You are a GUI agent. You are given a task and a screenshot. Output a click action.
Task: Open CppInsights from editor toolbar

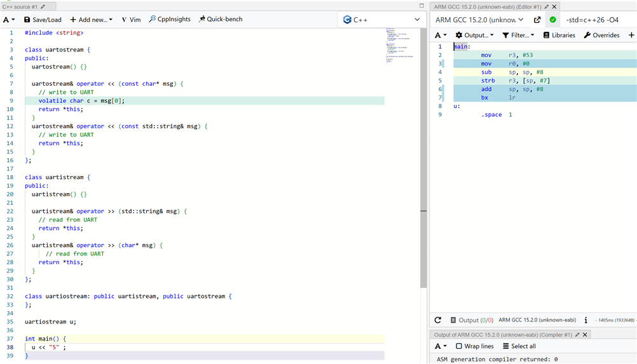(x=170, y=20)
